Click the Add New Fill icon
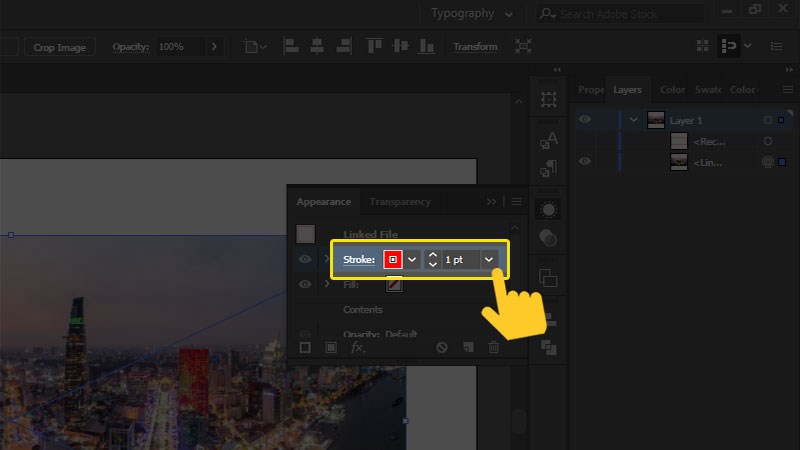This screenshot has height=450, width=800. point(330,348)
